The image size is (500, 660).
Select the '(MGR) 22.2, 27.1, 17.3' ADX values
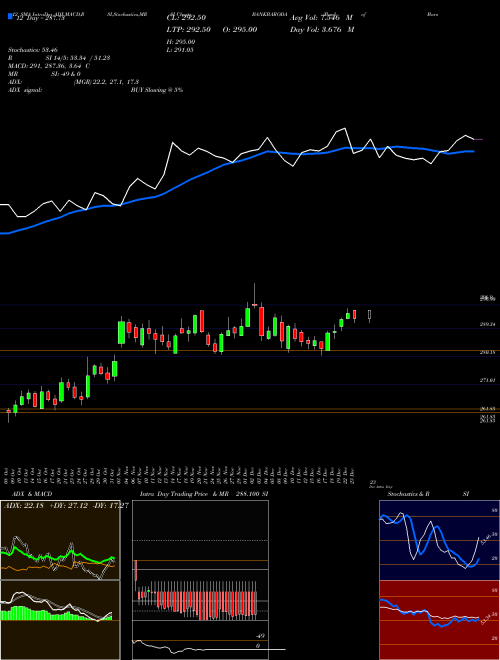106,82
